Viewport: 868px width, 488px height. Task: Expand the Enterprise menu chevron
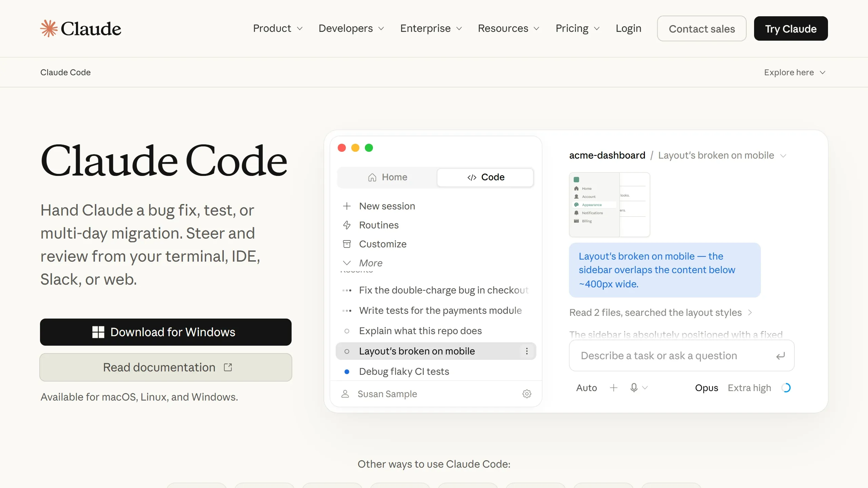[459, 29]
